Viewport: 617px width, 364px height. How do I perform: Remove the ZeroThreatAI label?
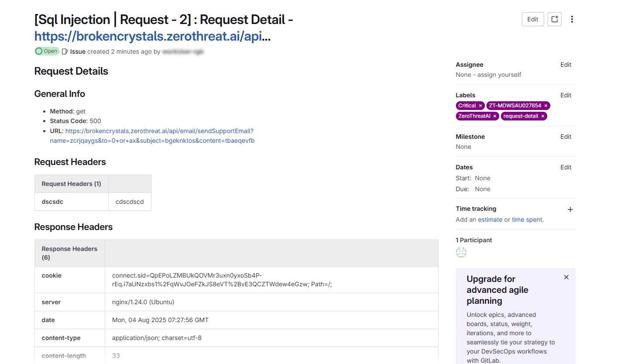pos(495,116)
